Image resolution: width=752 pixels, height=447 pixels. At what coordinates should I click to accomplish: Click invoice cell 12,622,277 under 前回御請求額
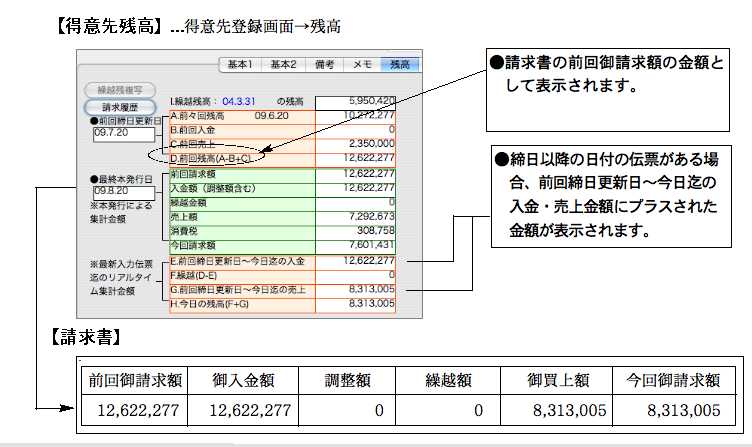(x=134, y=411)
